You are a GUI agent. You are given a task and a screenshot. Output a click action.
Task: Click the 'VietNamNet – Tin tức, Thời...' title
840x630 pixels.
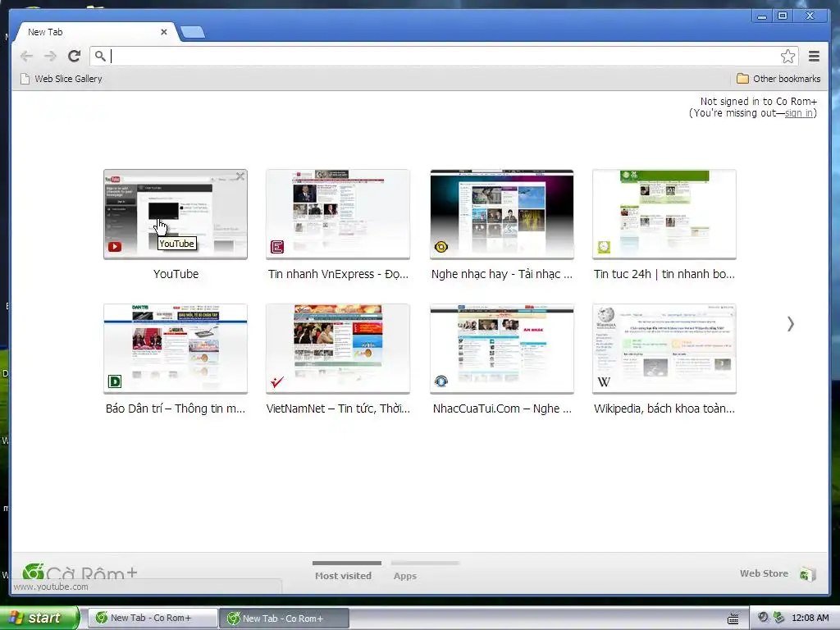(338, 409)
